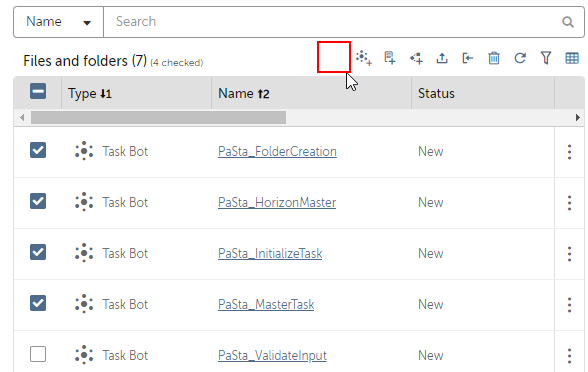This screenshot has height=372, width=588.
Task: Click Task Bot icon in PaSta_ValidateInput row
Action: pos(84,355)
